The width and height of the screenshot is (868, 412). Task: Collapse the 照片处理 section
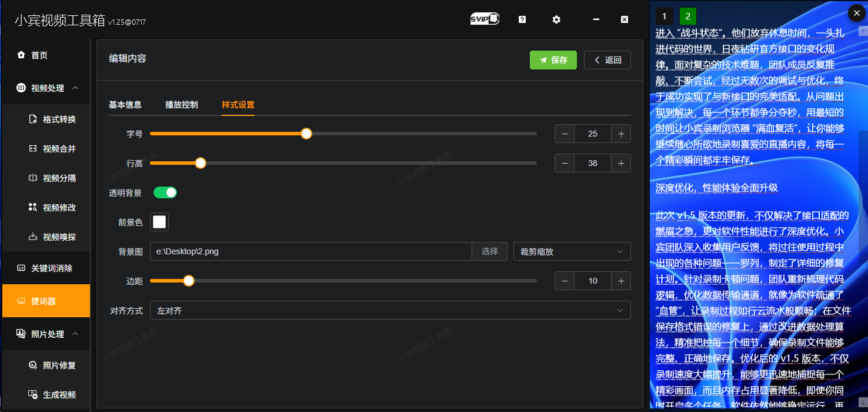pos(45,334)
